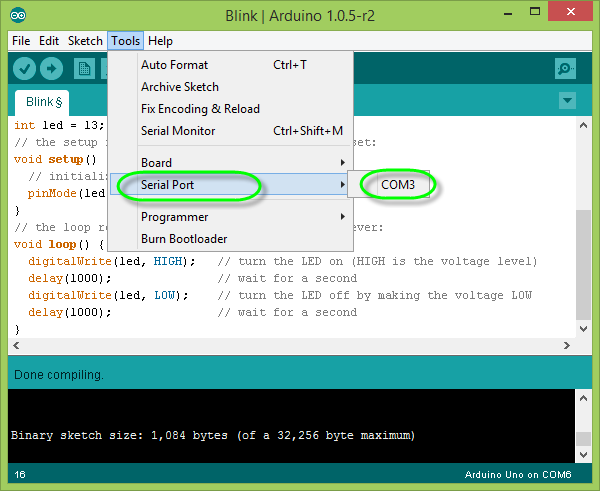Click the 'int led = 13;' code line
The width and height of the screenshot is (600, 491).
click(x=59, y=125)
